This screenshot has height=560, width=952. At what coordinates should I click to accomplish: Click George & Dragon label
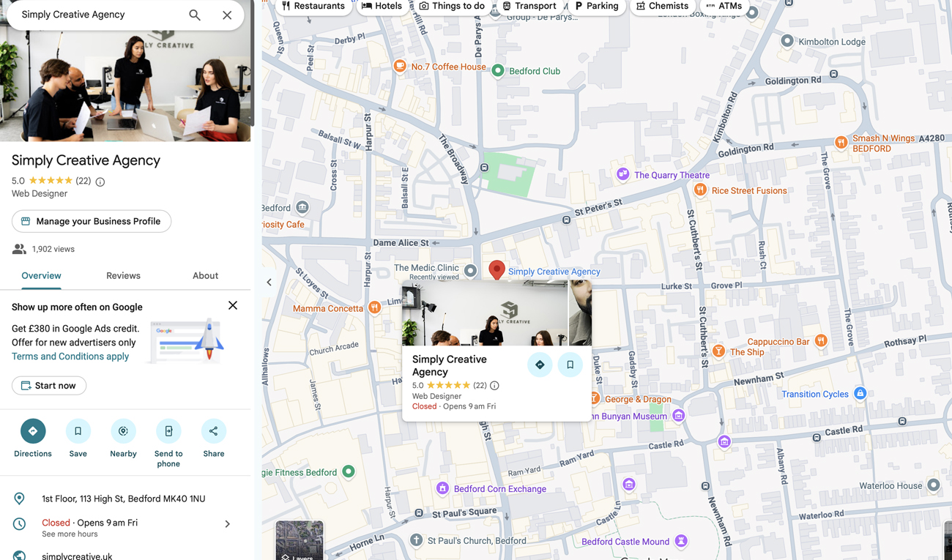point(638,399)
